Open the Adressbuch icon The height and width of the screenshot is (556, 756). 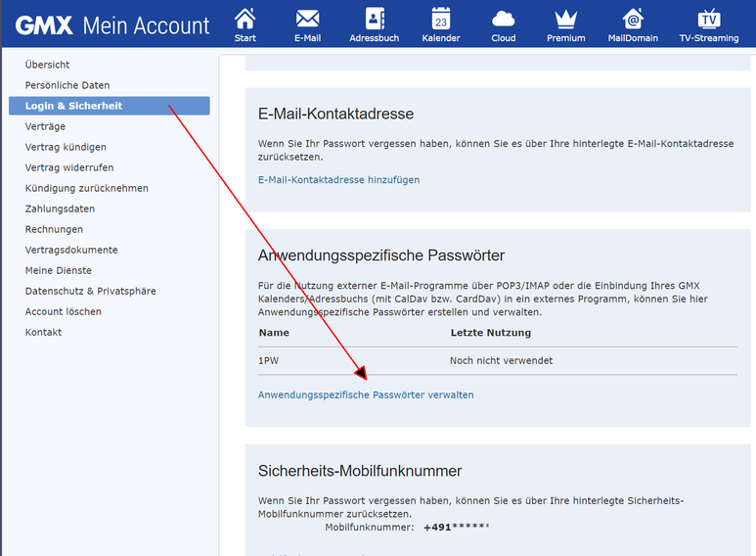(375, 20)
